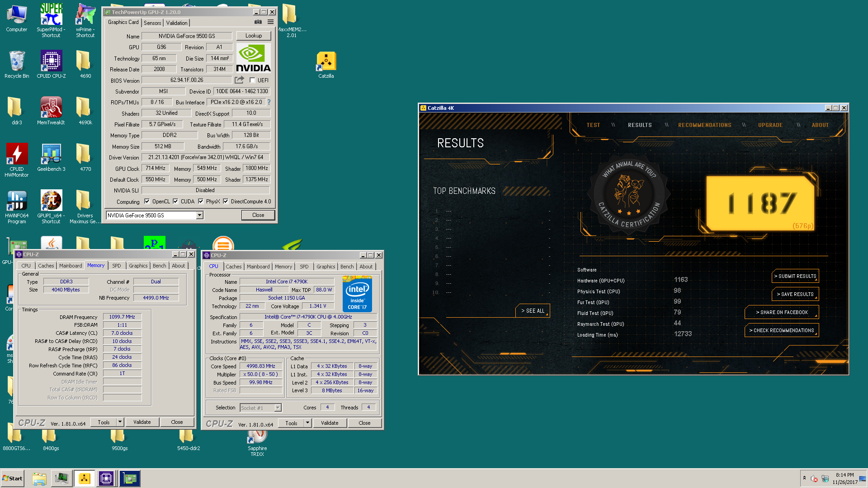The image size is (868, 488).
Task: Show hidden system tray icons
Action: [x=804, y=478]
